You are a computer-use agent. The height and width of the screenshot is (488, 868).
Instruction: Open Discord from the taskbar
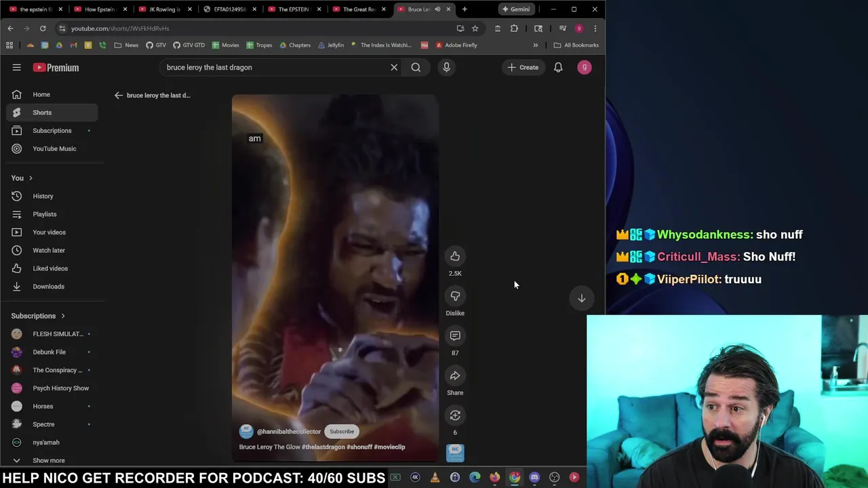pos(534,477)
